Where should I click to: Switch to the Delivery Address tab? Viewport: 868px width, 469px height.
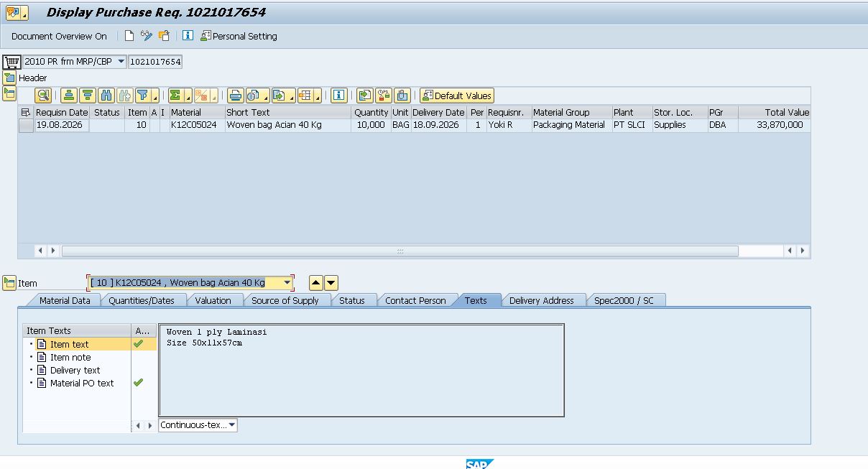coord(541,300)
